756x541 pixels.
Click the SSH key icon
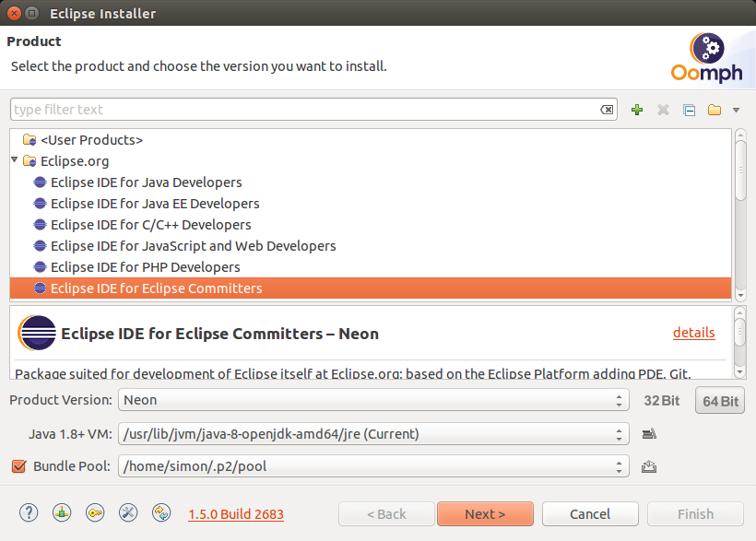click(x=95, y=512)
